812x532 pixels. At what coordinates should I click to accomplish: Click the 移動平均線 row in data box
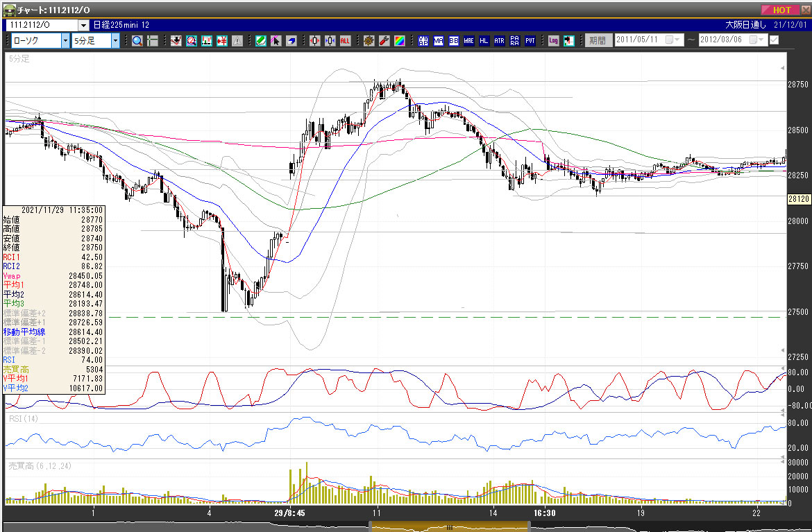[x=53, y=332]
